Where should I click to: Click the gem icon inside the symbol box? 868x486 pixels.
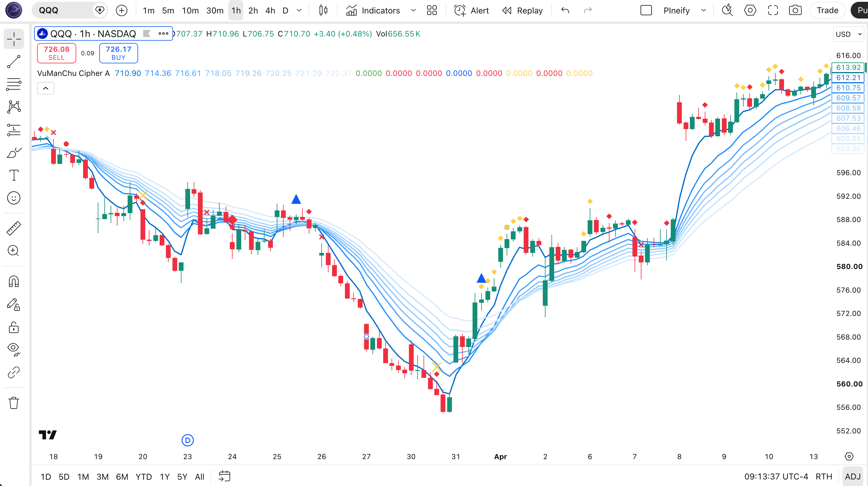(100, 10)
